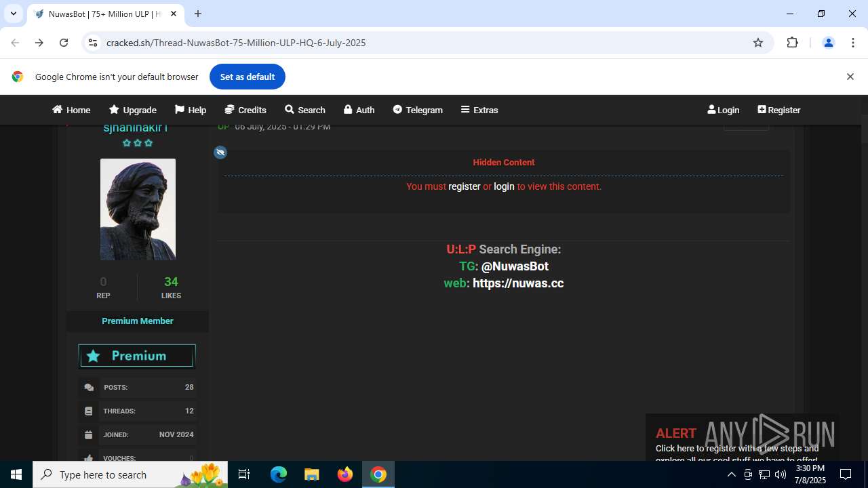Open the Credits page
This screenshot has height=488, width=868.
point(245,110)
